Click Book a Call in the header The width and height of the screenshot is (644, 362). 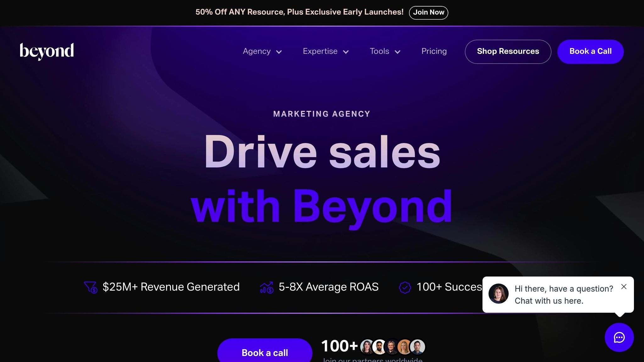pos(591,51)
